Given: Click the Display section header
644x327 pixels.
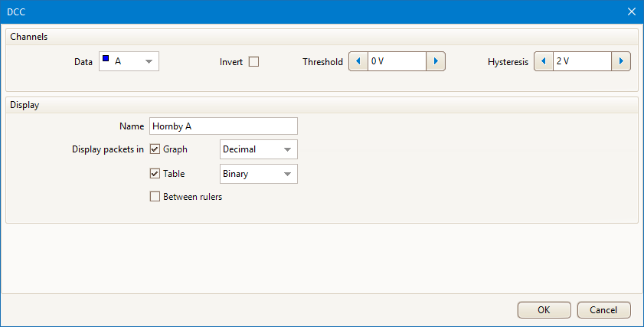Looking at the screenshot, I should (25, 105).
